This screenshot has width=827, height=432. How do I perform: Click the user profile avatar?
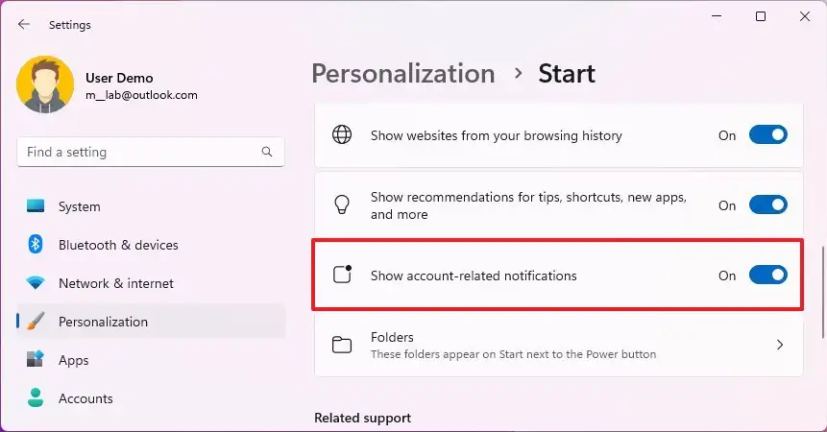[45, 84]
